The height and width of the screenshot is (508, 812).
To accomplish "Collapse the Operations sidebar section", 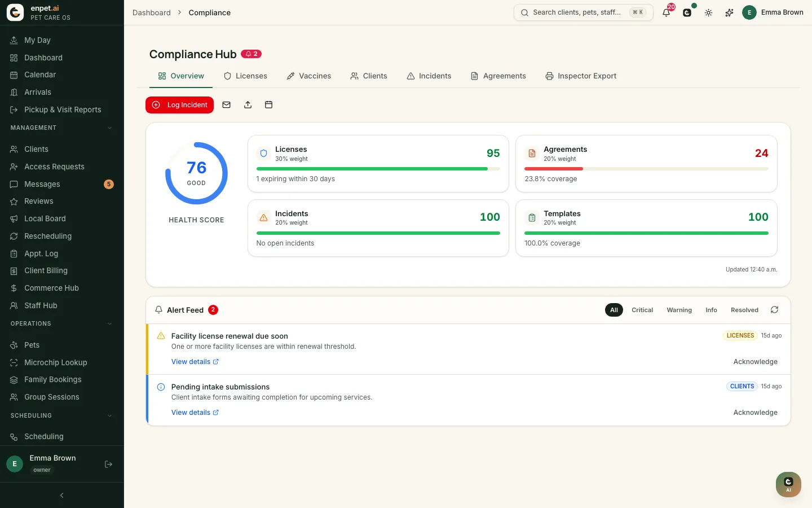I will 62,323.
